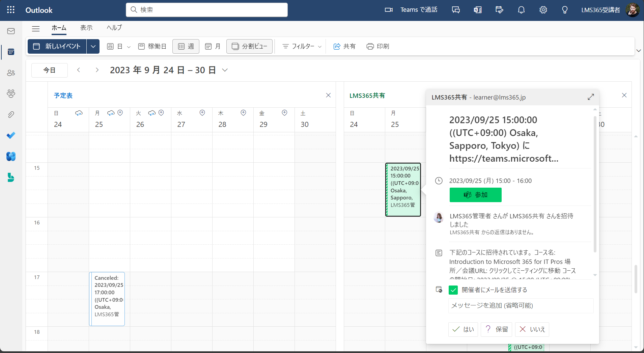The width and height of the screenshot is (644, 353).
Task: Show the weather icon for Sunday 24
Action: (x=79, y=113)
